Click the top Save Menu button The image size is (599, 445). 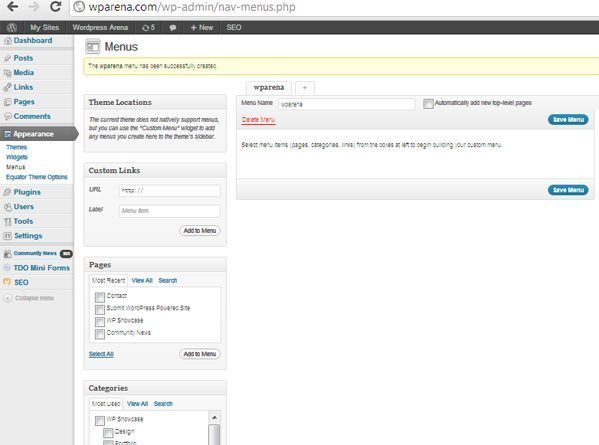click(x=568, y=120)
